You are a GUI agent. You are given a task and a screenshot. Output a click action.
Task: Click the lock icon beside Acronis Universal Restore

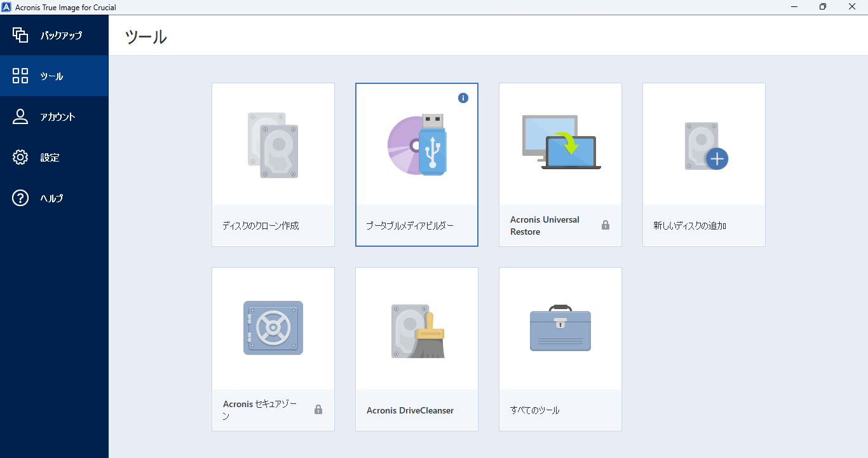point(606,225)
